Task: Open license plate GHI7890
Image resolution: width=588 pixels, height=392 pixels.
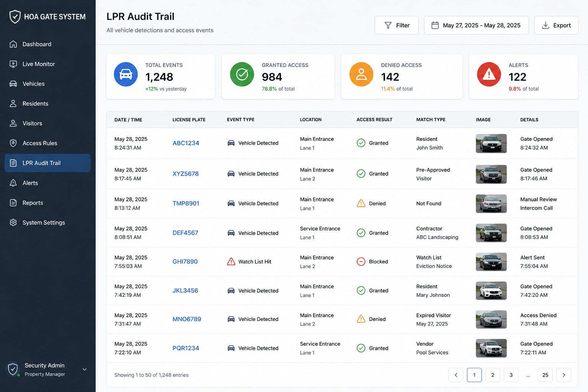Action: pos(185,262)
